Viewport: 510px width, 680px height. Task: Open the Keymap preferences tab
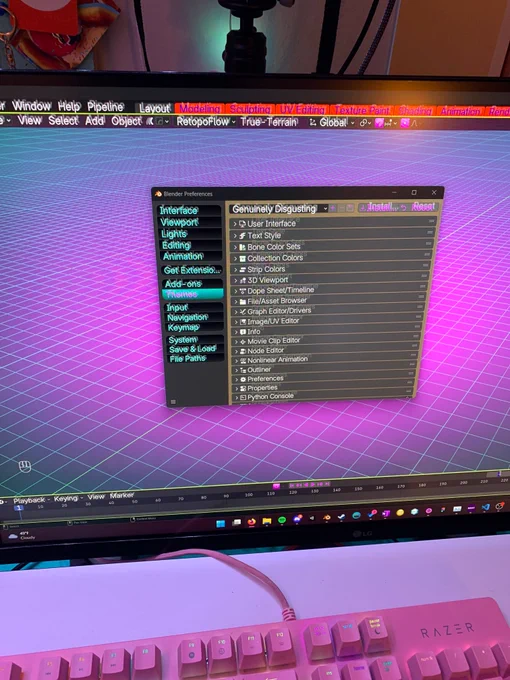195,327
